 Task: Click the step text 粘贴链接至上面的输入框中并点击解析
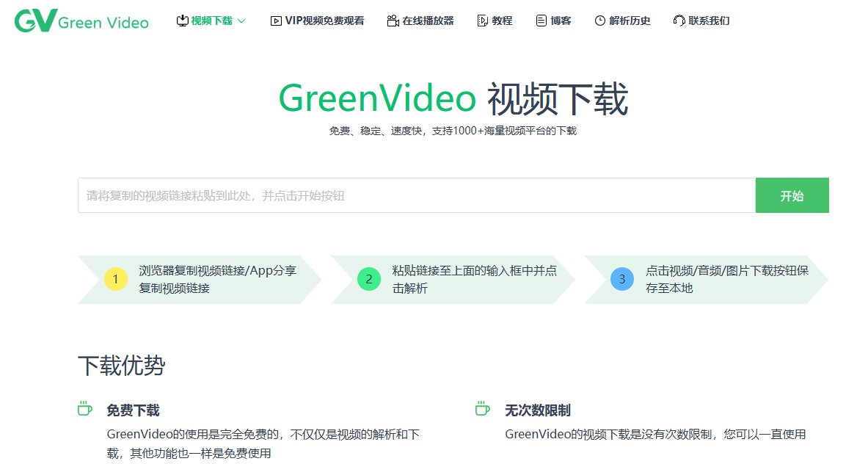click(475, 279)
